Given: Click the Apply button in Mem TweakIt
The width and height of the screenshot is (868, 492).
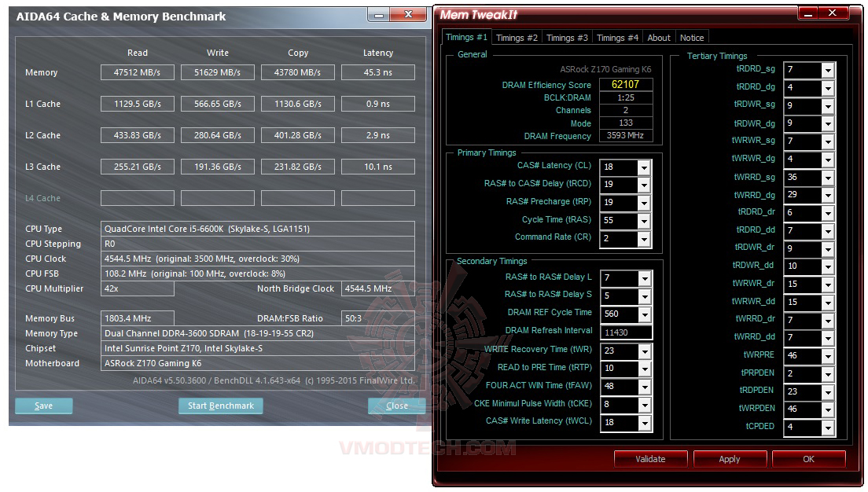Looking at the screenshot, I should [730, 459].
